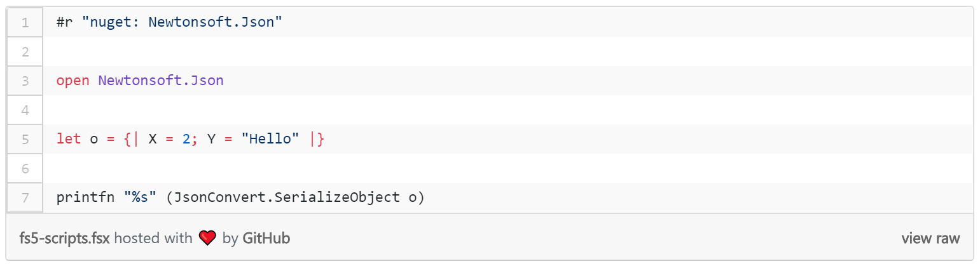Image resolution: width=980 pixels, height=266 pixels.
Task: Select line number 2 in gutter
Action: (25, 51)
